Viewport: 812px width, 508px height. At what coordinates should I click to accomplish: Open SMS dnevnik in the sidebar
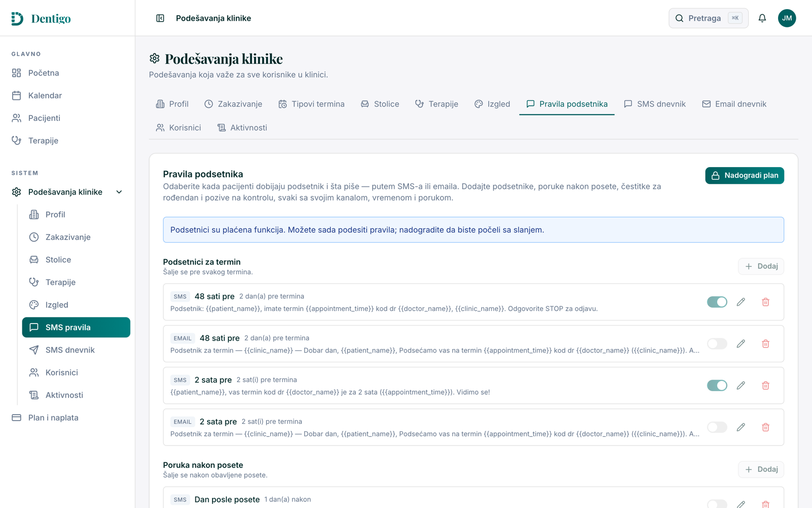[76, 350]
